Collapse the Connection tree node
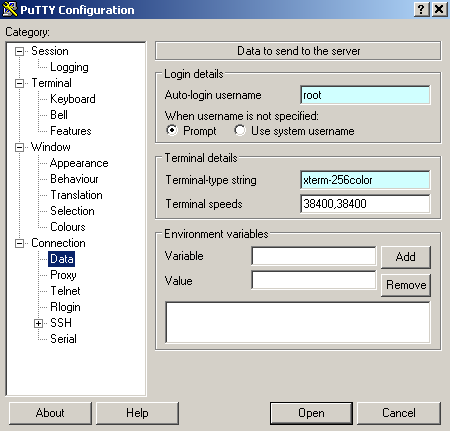This screenshot has height=431, width=450. 20,243
